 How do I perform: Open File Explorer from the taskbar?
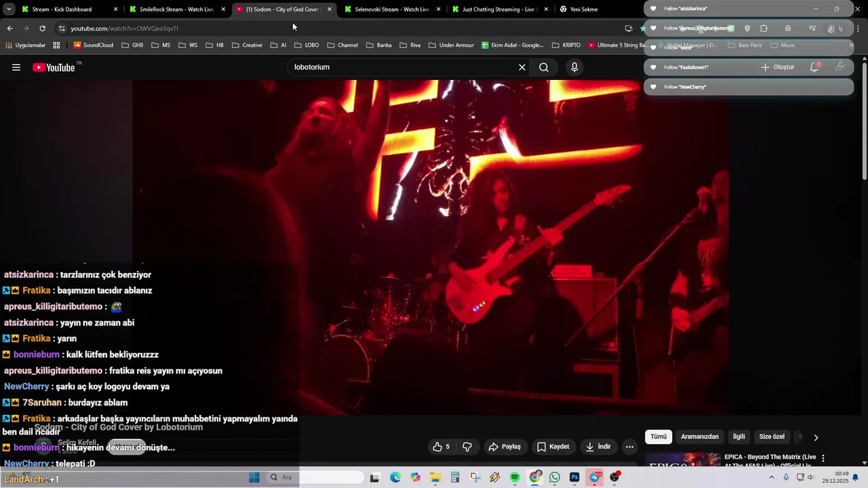point(435,477)
